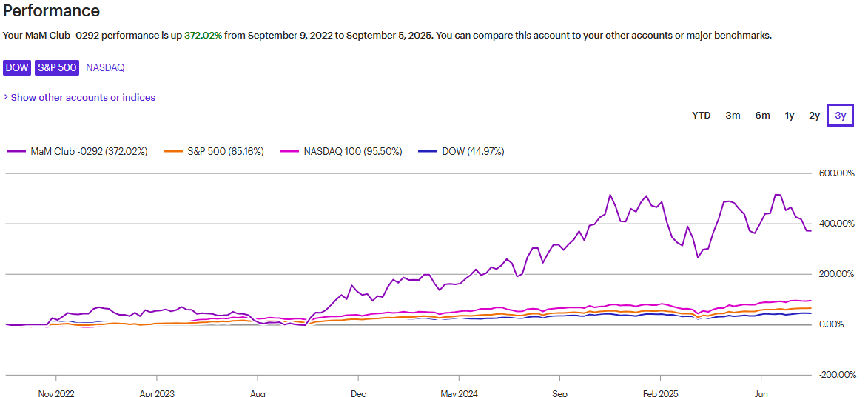
Task: Switch to the YTD time range
Action: 701,115
